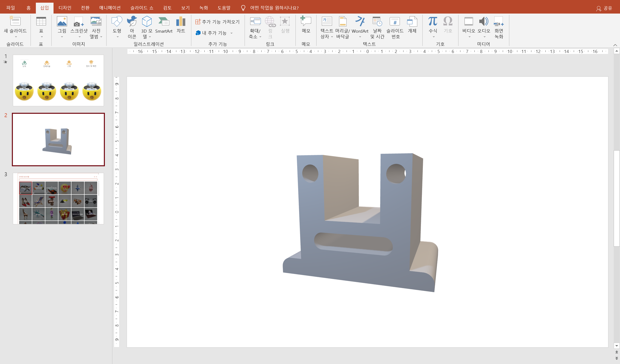Insert 슬라이드 번호 slide number
Image resolution: width=620 pixels, height=364 pixels.
tap(395, 22)
